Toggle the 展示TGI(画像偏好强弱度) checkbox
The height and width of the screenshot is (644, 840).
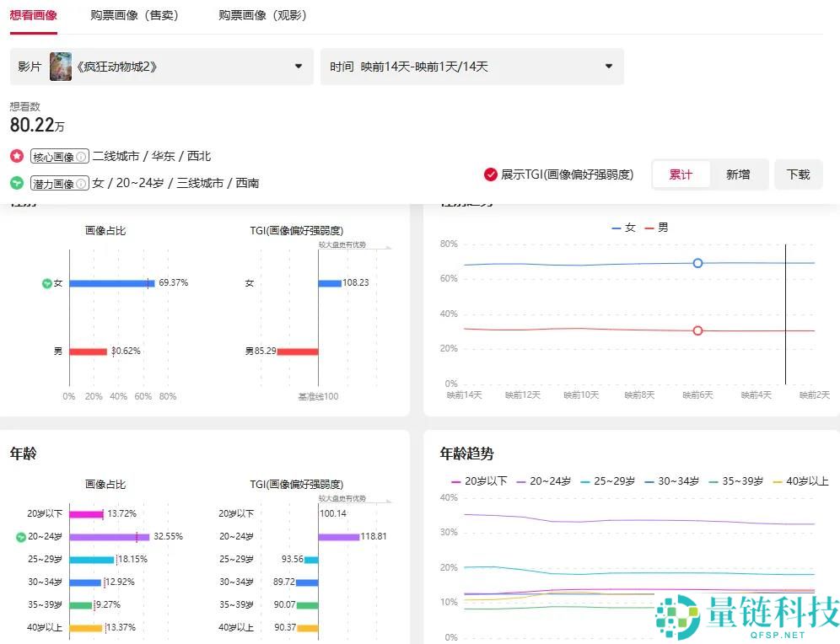click(490, 174)
